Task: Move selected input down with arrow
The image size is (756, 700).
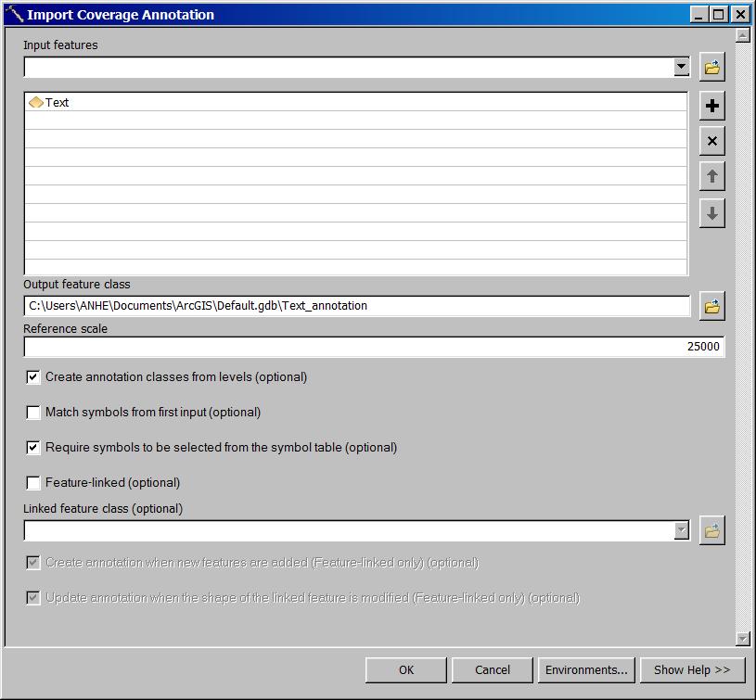Action: (x=712, y=213)
